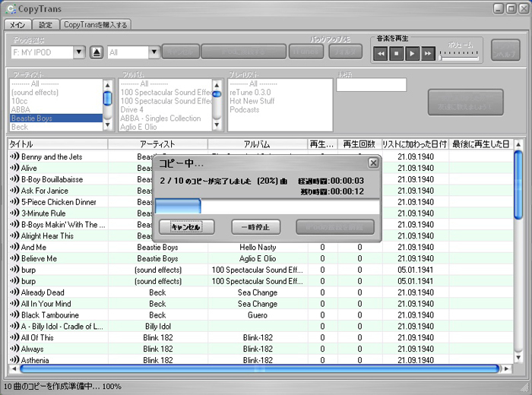This screenshot has width=532, height=395.
Task: Click speaker icon beside All In Your Mind
Action: 14,303
